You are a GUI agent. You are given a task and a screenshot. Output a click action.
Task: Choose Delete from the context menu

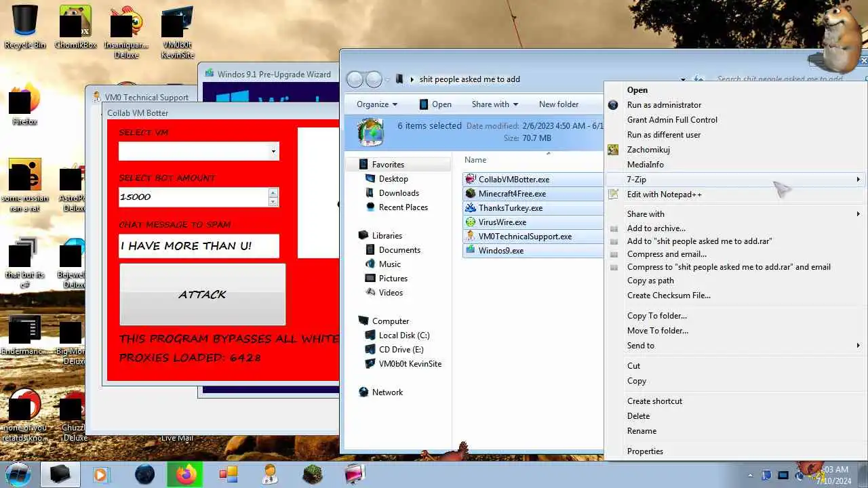(x=735, y=416)
